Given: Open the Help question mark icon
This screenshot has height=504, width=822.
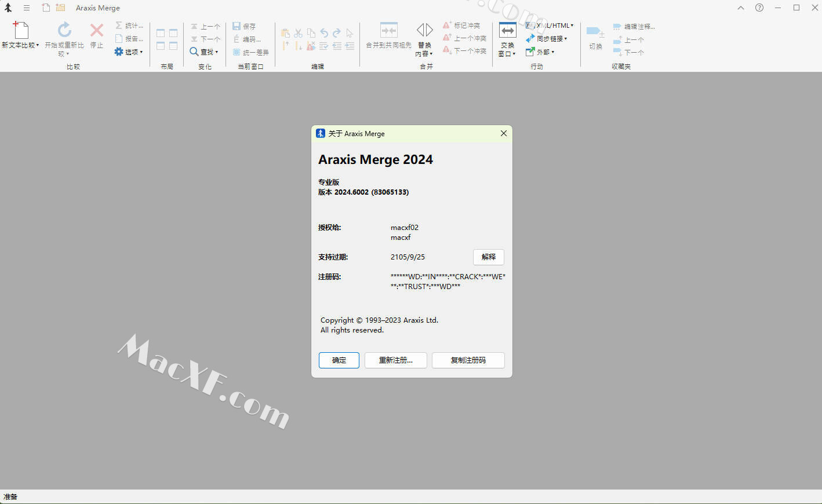Looking at the screenshot, I should (x=759, y=8).
